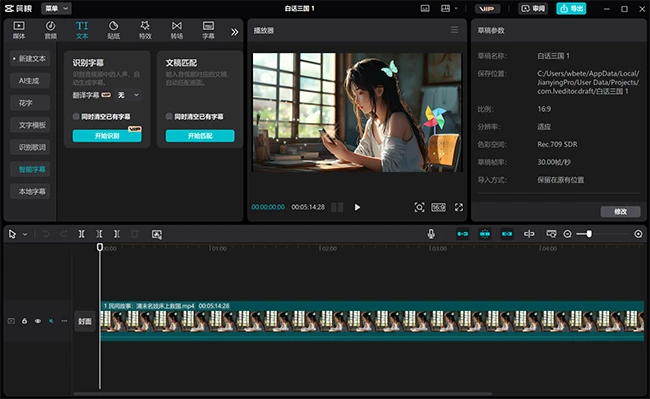650x399 pixels.
Task: Open the 菜单 menu dropdown
Action: [x=56, y=8]
